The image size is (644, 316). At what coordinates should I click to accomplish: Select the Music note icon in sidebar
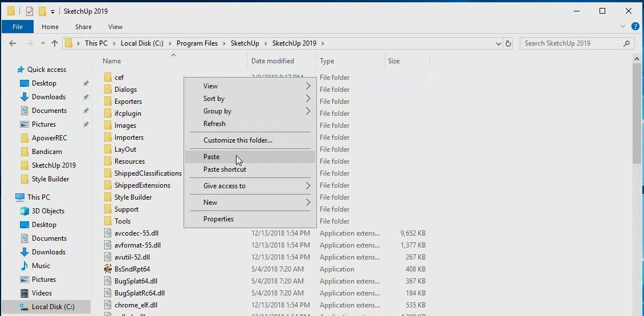(x=25, y=266)
